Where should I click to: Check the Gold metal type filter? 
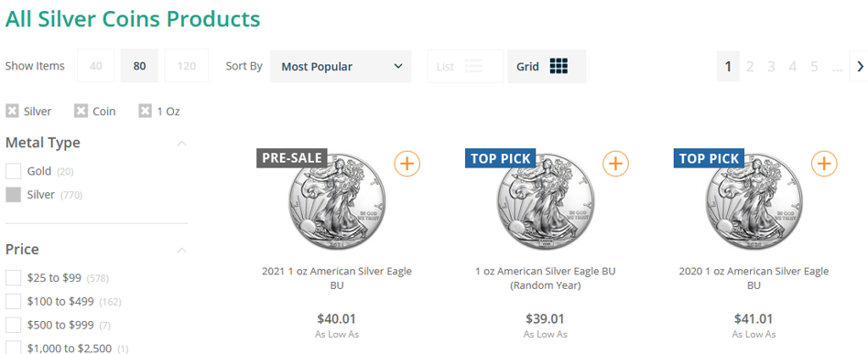pyautogui.click(x=14, y=171)
